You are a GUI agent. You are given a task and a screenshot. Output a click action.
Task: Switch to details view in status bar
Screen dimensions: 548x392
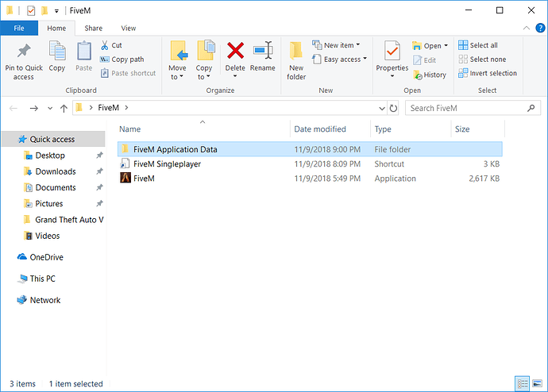(522, 383)
